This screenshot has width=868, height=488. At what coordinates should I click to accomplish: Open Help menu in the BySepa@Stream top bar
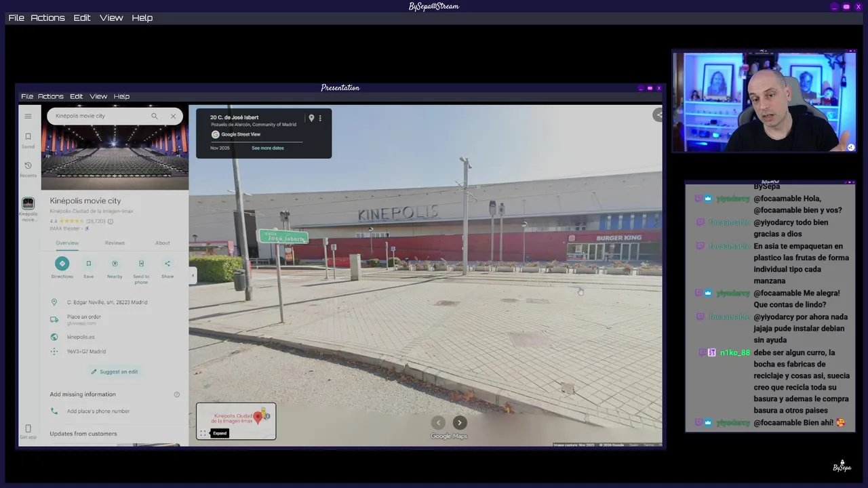pos(142,18)
